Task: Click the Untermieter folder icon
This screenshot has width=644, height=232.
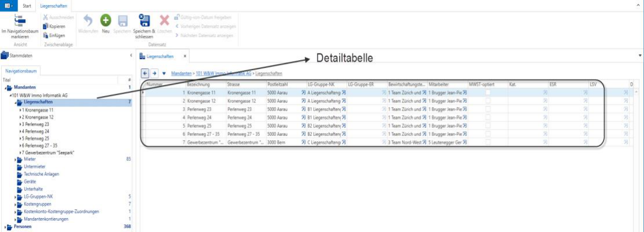Action: pyautogui.click(x=20, y=166)
